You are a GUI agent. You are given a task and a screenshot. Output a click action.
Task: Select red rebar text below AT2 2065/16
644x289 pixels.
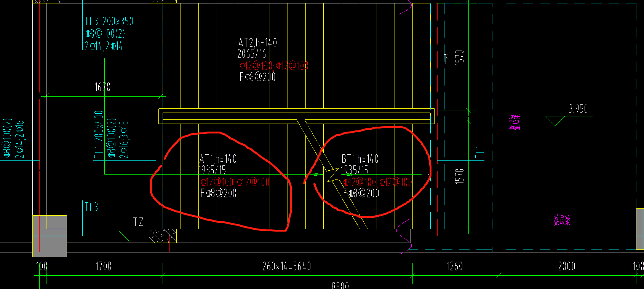pos(274,65)
